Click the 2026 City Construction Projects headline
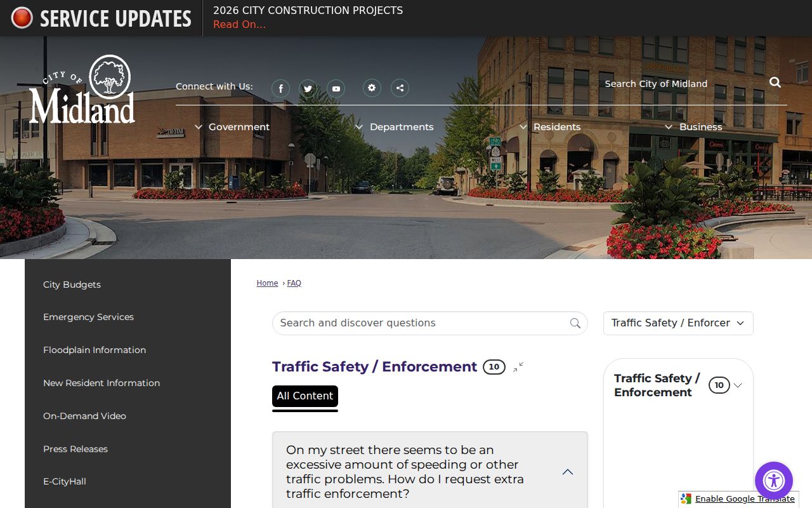Screen dimensions: 812x508 point(308,11)
